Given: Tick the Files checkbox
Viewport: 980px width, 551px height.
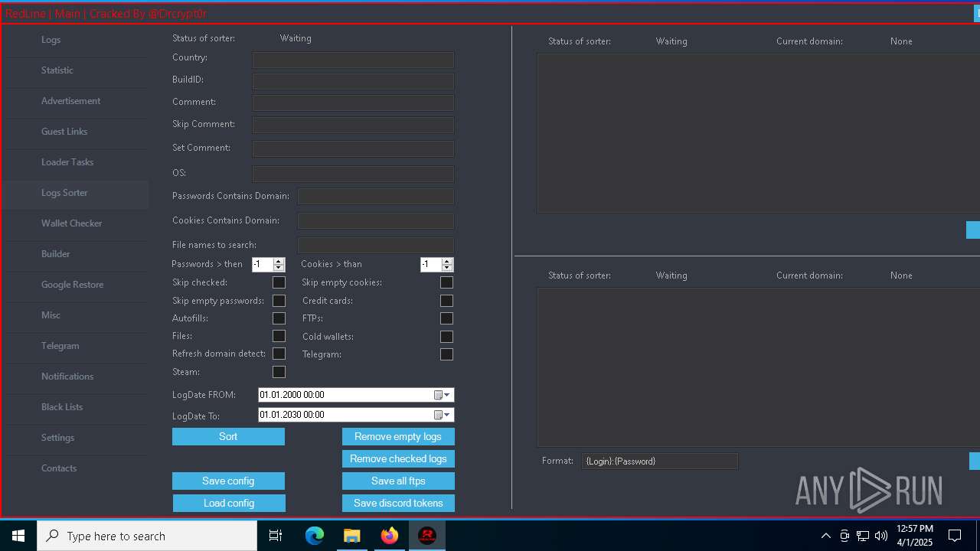Looking at the screenshot, I should coord(279,336).
